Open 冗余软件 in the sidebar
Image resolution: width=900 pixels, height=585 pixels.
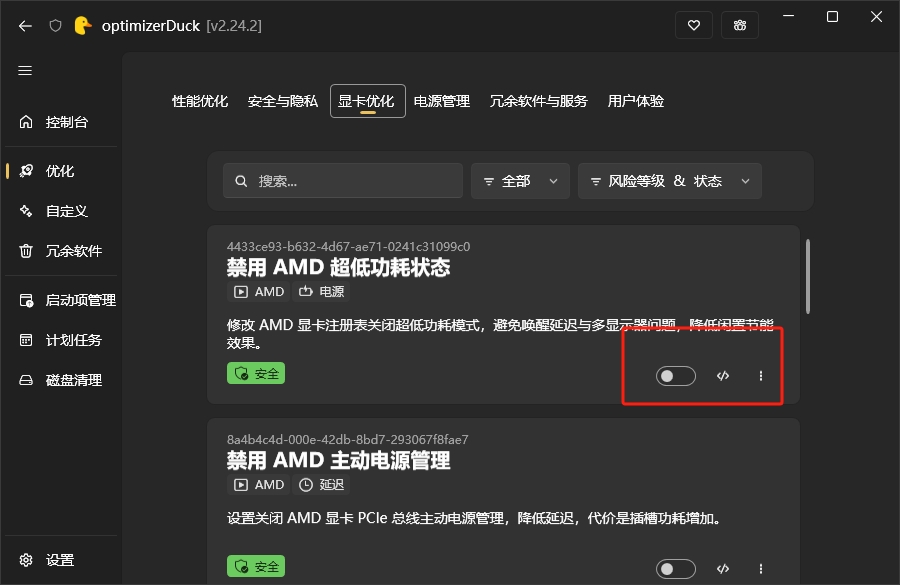point(61,251)
